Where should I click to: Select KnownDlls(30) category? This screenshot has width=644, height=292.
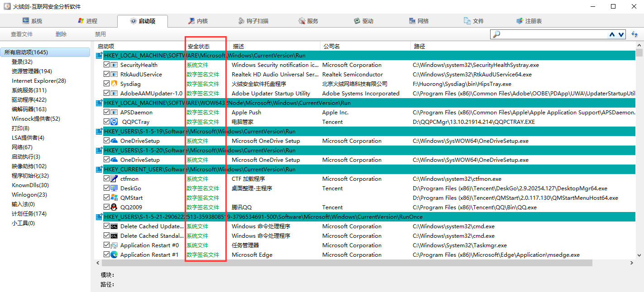click(x=30, y=185)
